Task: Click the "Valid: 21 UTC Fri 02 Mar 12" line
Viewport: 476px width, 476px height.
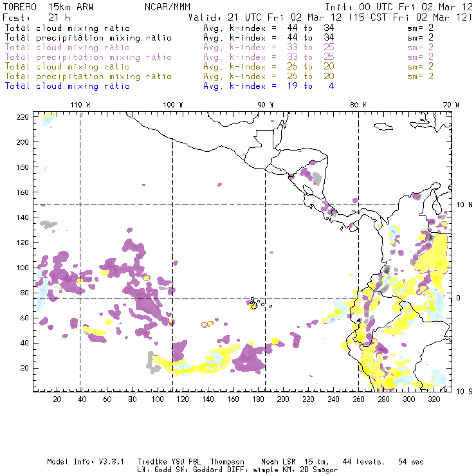Action: (x=265, y=17)
